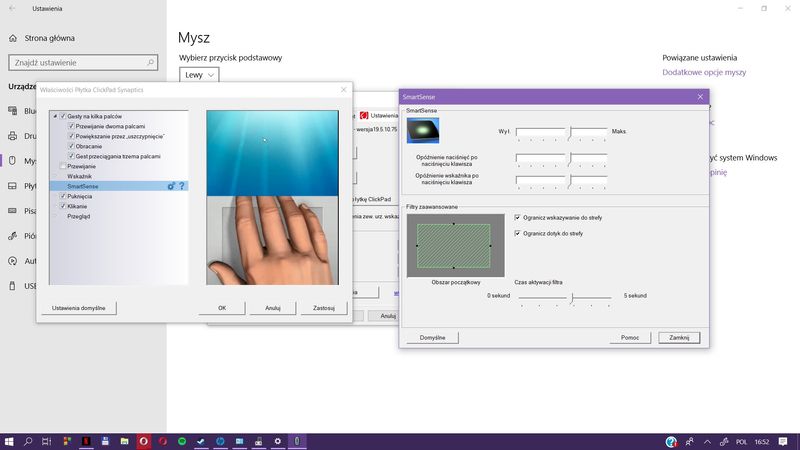Viewport: 800px width, 450px height.
Task: Click Anuluj in Synaptics properties dialog
Action: [273, 308]
